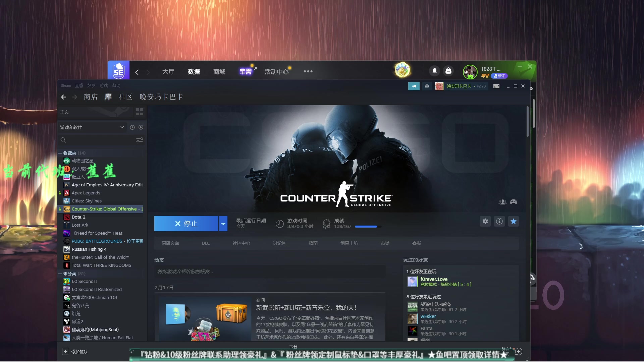Open the 5E user avatar profile
Image resolution: width=644 pixels, height=362 pixels.
point(470,72)
